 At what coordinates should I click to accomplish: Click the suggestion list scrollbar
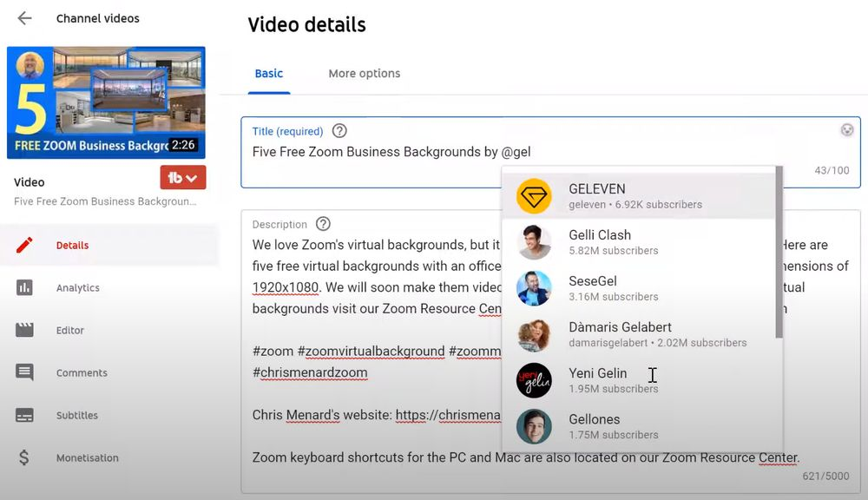pyautogui.click(x=779, y=252)
